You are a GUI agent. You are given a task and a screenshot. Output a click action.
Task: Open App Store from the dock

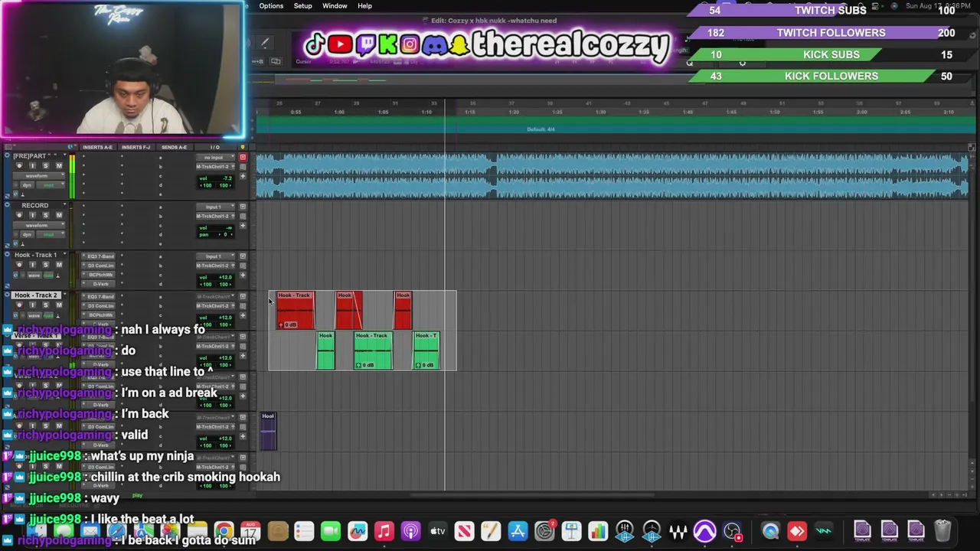pos(518,530)
